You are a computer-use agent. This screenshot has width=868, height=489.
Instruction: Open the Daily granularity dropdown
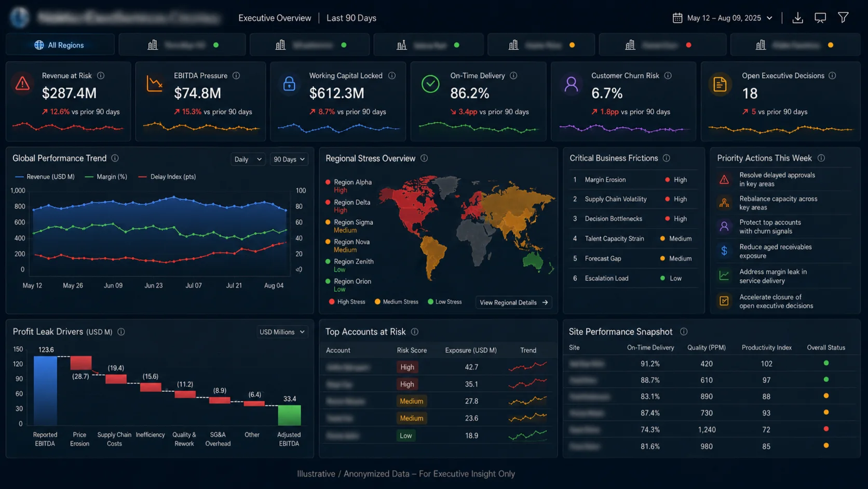point(248,160)
